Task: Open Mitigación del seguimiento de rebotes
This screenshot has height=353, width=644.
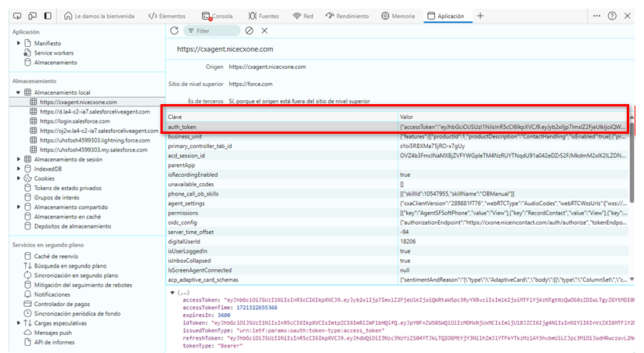Action: [83, 285]
